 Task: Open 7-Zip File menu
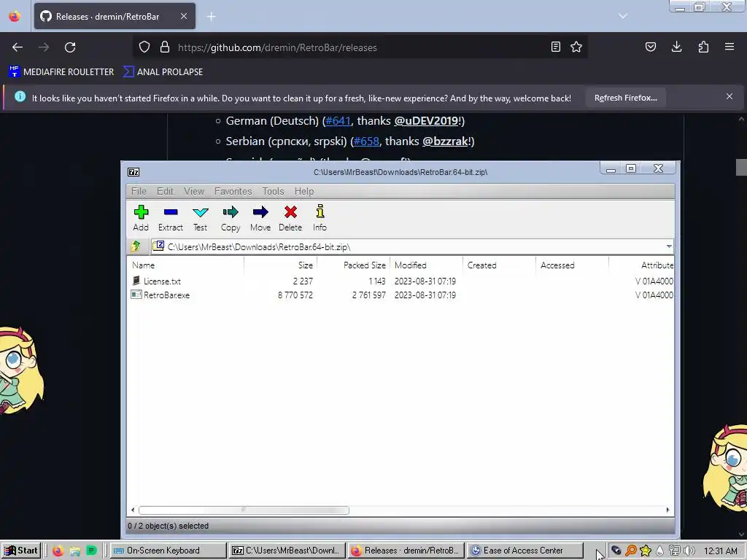[x=139, y=191]
